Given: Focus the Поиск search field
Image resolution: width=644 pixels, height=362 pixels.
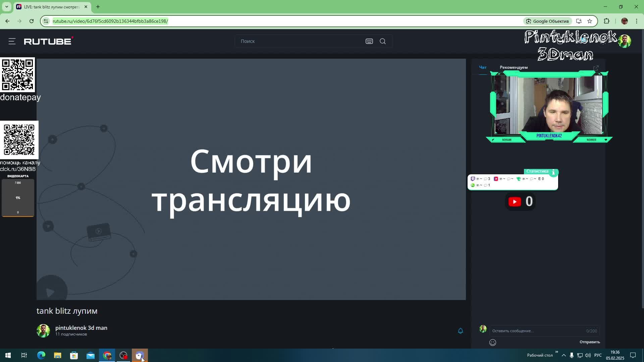Looking at the screenshot, I should click(299, 41).
